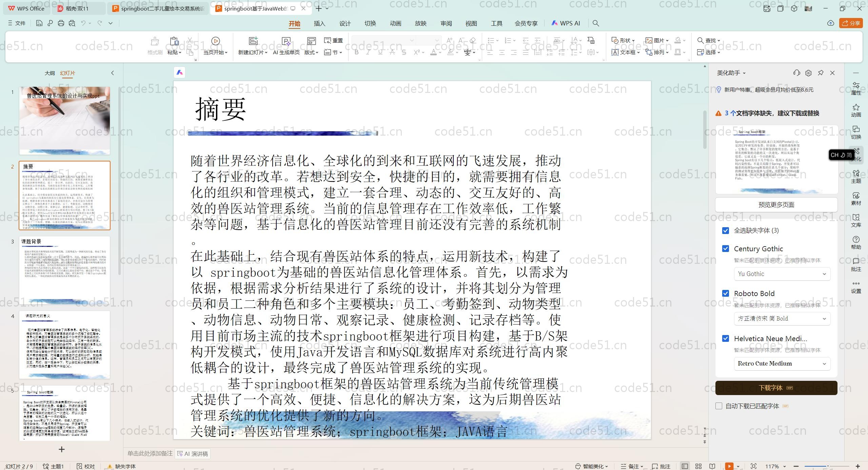
Task: Expand the Yu Gothic replacement font dropdown
Action: tap(824, 274)
